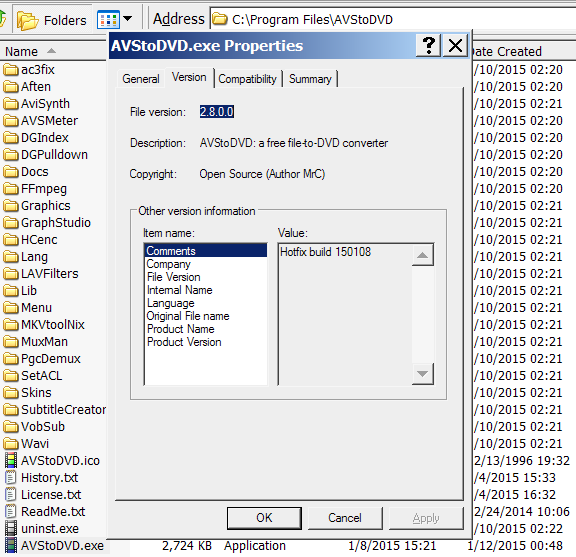The image size is (576, 557).
Task: Click the Views icon in toolbar
Action: pyautogui.click(x=108, y=19)
